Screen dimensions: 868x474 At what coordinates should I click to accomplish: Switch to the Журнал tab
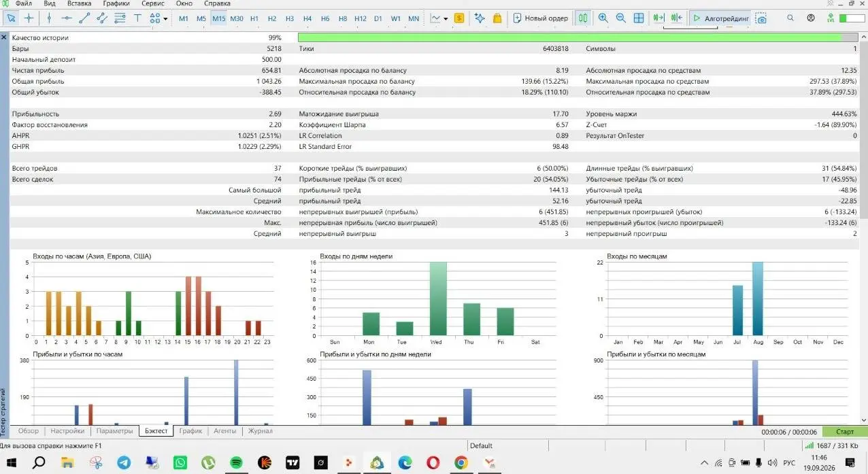(260, 430)
